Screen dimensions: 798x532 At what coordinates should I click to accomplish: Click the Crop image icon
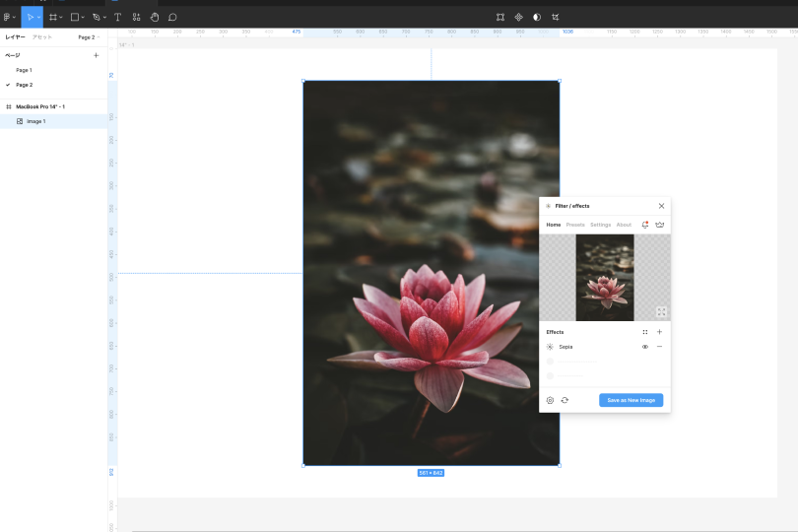pos(556,18)
